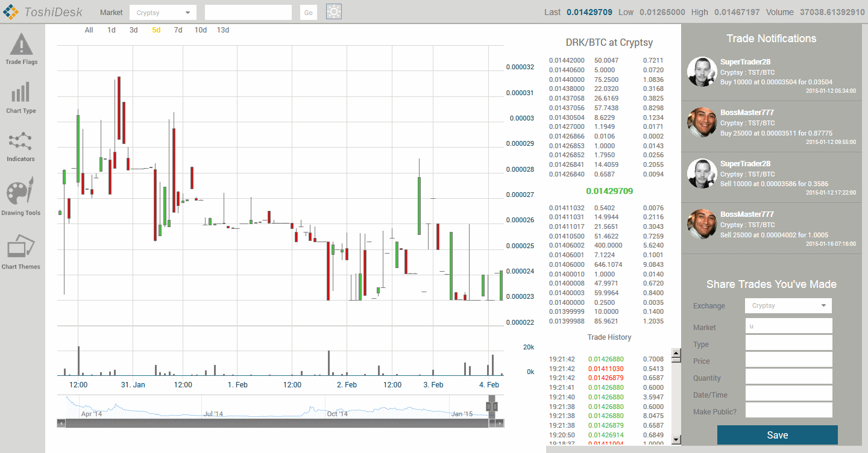Click the Market input in share form

788,326
